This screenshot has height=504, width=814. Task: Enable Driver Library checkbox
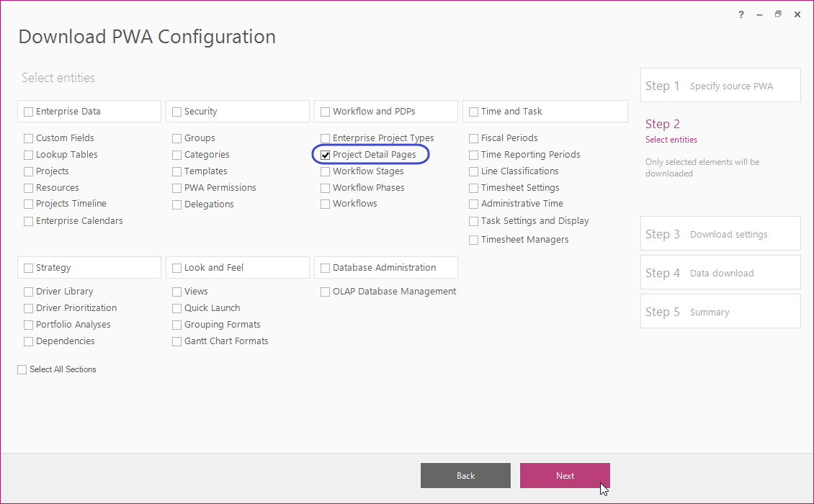point(29,292)
